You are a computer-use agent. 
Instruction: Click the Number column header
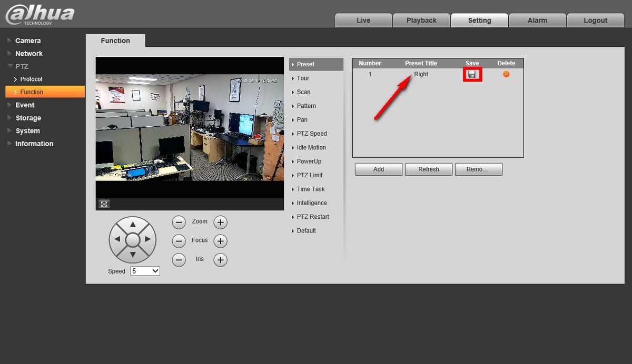370,63
